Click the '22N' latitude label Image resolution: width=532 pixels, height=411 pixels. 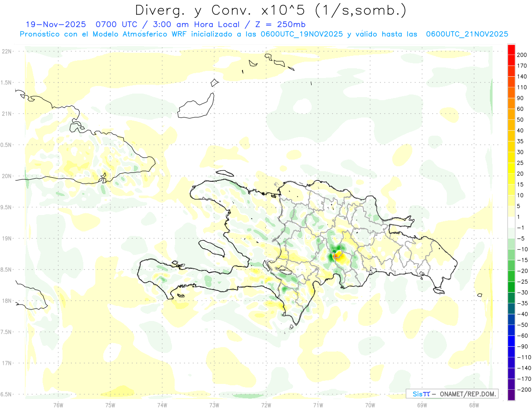pyautogui.click(x=6, y=51)
